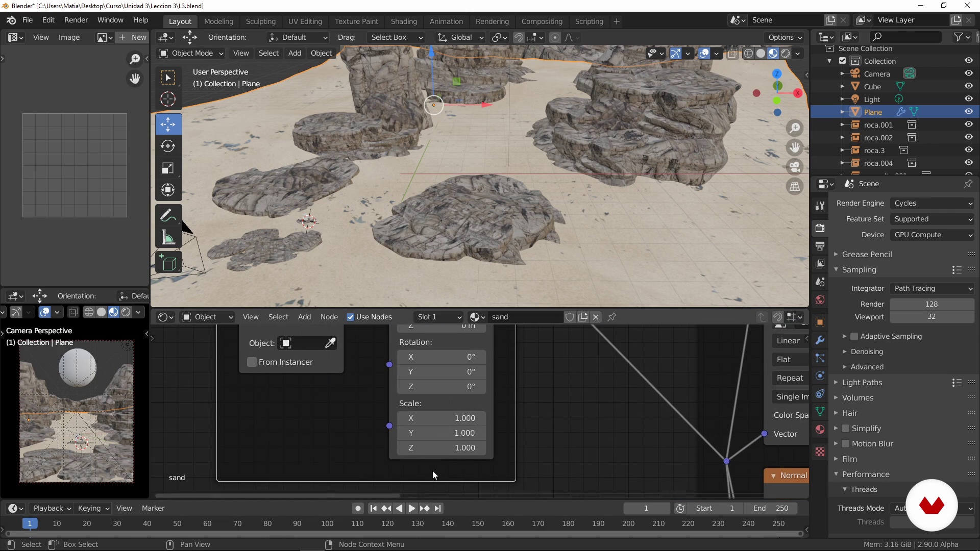
Task: Pin the properties editor Scene context
Action: pyautogui.click(x=967, y=184)
